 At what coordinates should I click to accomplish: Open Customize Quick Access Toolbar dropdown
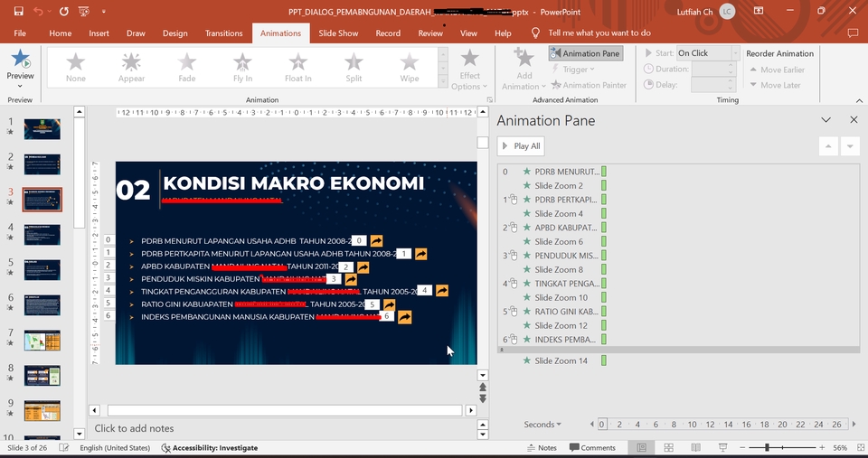point(103,11)
